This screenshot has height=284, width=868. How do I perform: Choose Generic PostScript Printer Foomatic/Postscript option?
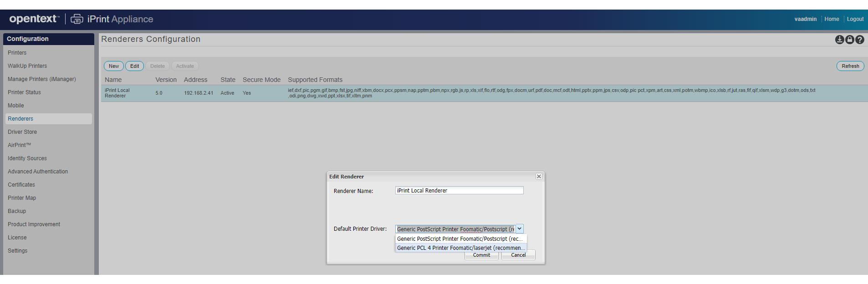pyautogui.click(x=460, y=239)
